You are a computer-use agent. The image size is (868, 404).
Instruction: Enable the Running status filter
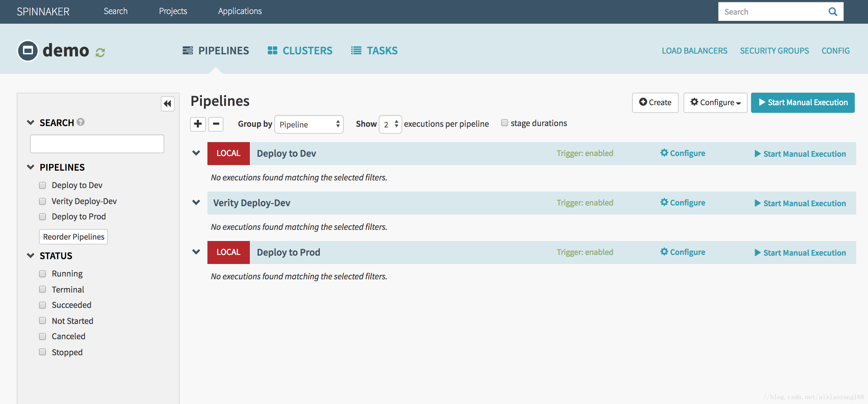coord(42,274)
